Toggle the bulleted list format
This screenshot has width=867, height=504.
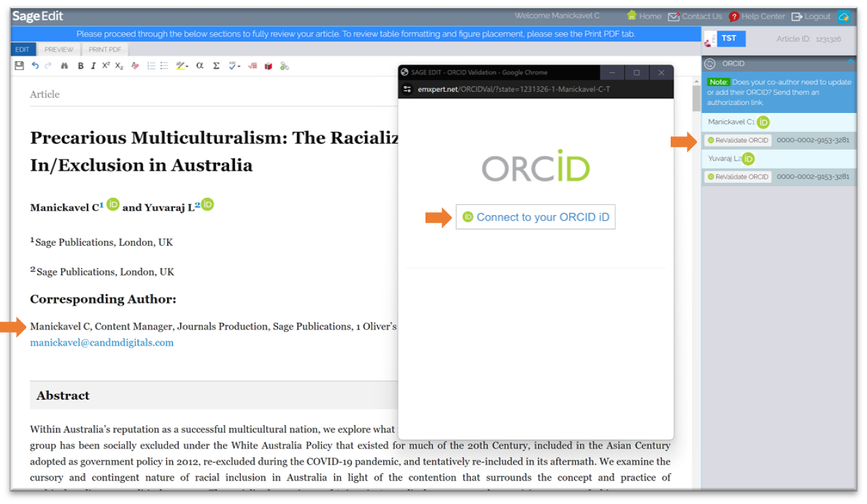(x=164, y=66)
